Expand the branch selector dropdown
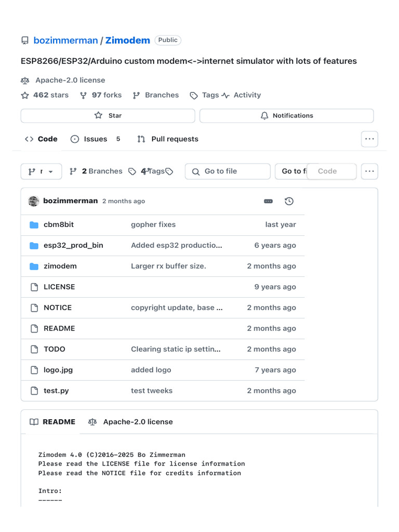 (42, 171)
